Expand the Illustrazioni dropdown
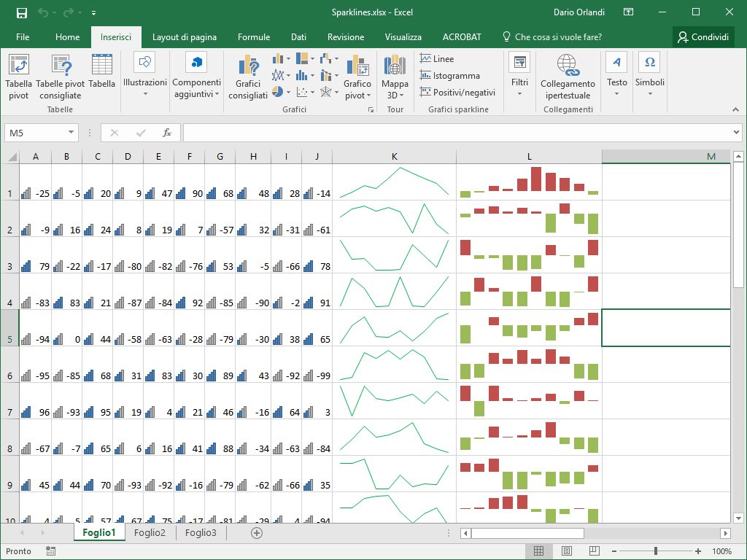The image size is (747, 560). tap(145, 77)
